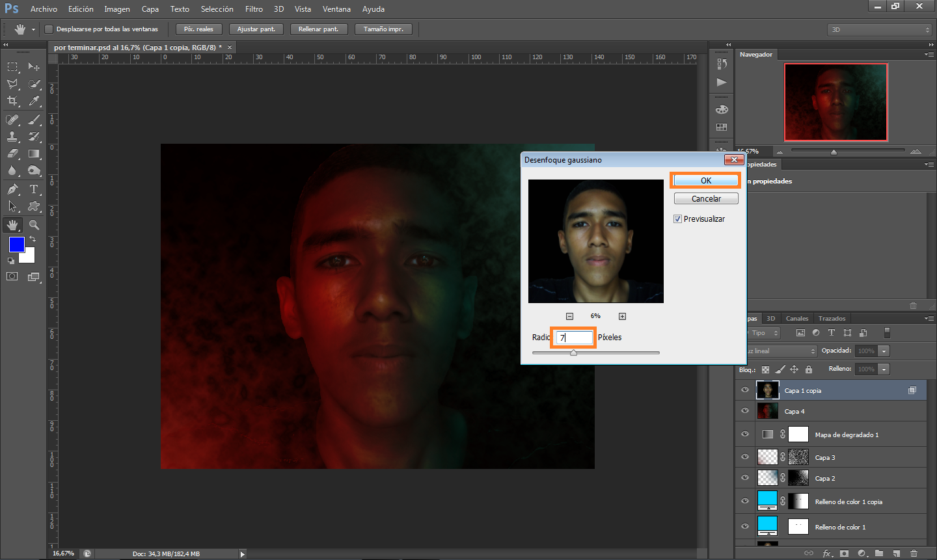
Task: Select the Quick Selection tool
Action: [34, 84]
